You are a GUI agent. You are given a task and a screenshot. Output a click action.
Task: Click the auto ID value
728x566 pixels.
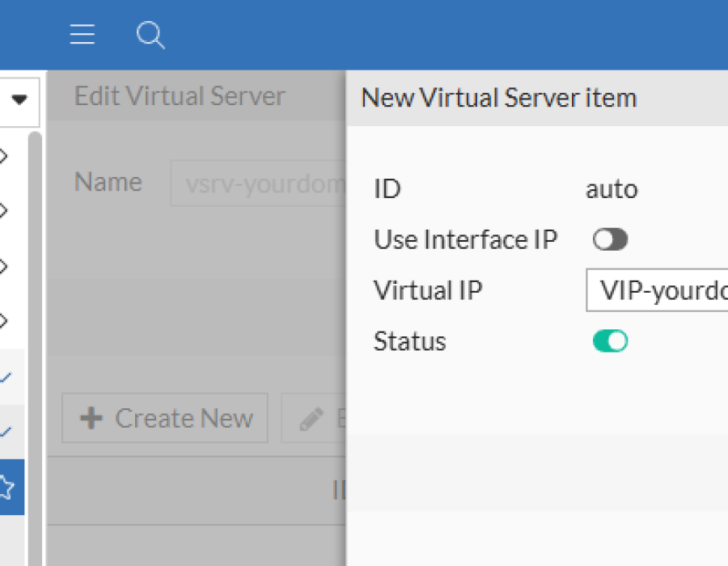tap(612, 189)
